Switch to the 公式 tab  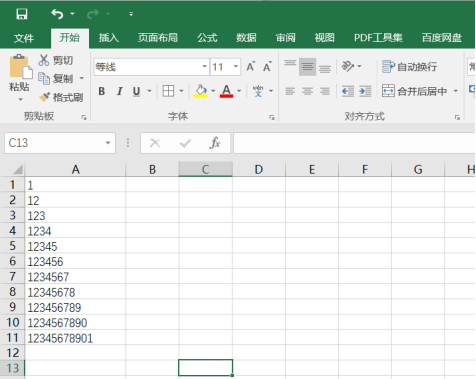tap(207, 38)
